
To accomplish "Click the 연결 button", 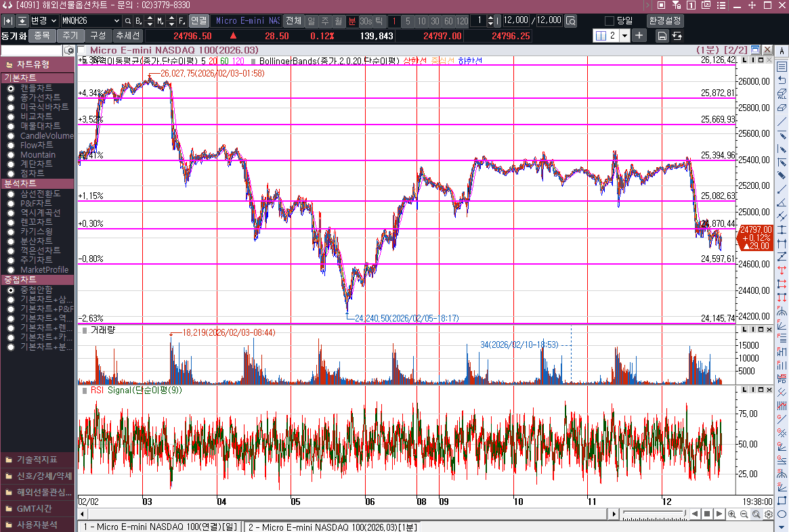I will pyautogui.click(x=198, y=21).
